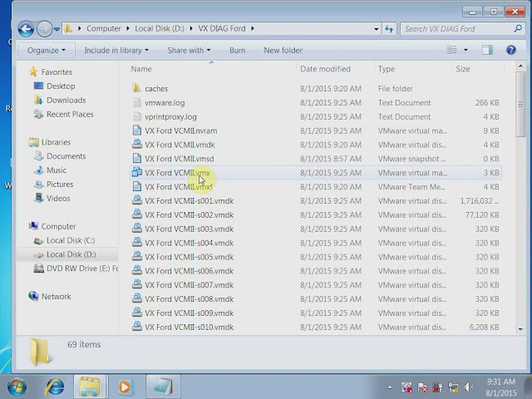Select VX Ford VCMII-s001.vmdk icon
Screen dimensions: 532x399
click(x=136, y=200)
